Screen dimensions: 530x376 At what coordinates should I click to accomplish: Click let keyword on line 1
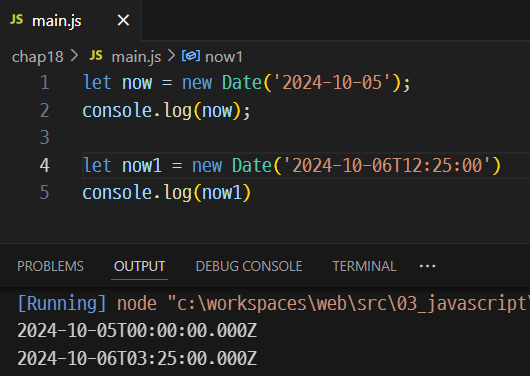click(x=97, y=83)
